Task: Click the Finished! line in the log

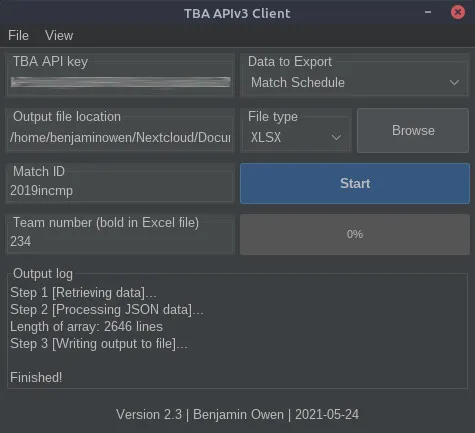Action: point(36,378)
